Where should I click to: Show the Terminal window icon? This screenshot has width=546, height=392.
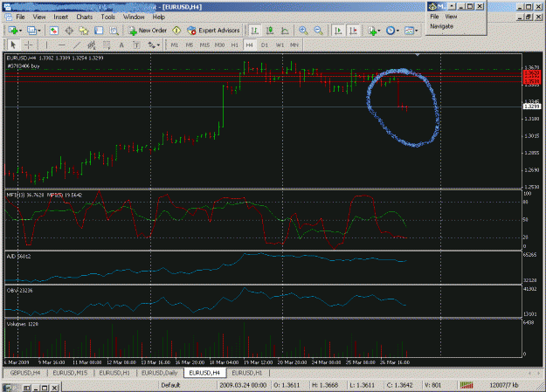click(99, 31)
